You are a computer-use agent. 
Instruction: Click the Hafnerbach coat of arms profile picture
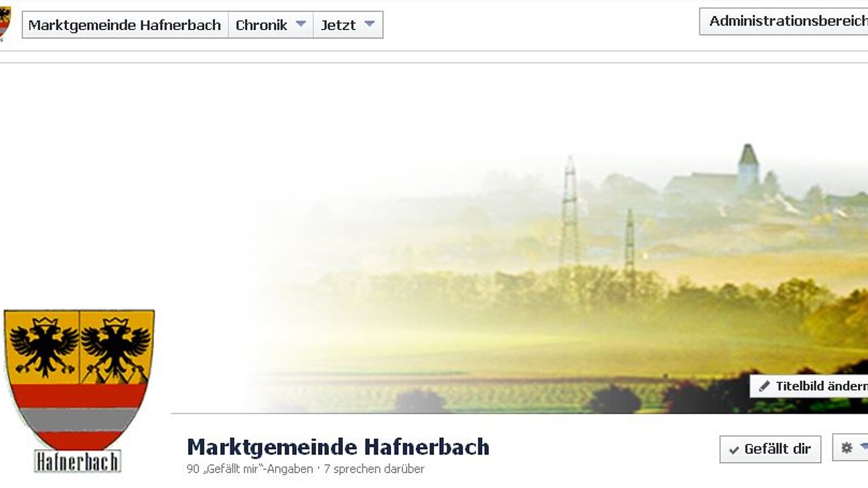coord(79,391)
